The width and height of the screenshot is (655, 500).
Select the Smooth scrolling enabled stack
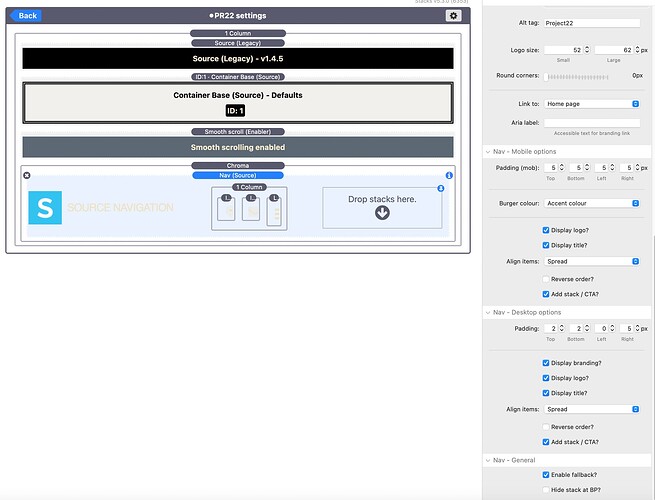coord(238,147)
